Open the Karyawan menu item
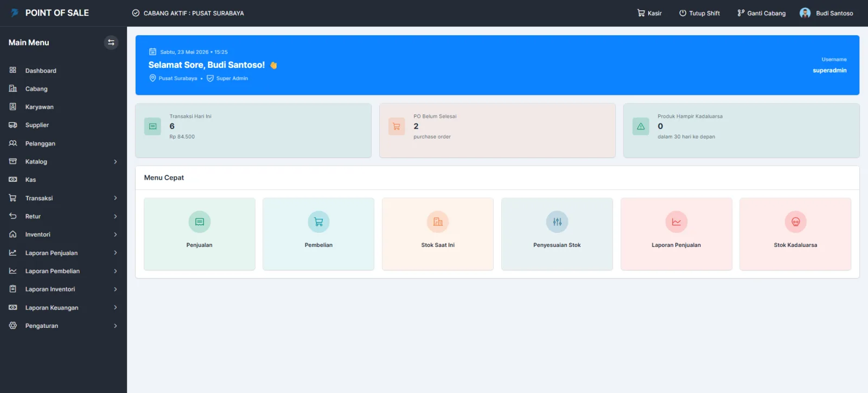Viewport: 868px width, 393px height. [63, 107]
